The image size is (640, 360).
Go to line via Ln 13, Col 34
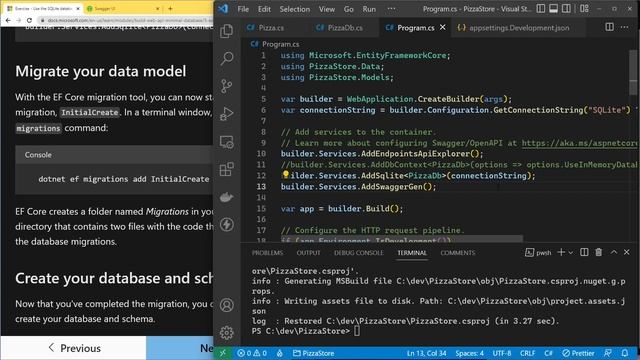[x=427, y=353]
